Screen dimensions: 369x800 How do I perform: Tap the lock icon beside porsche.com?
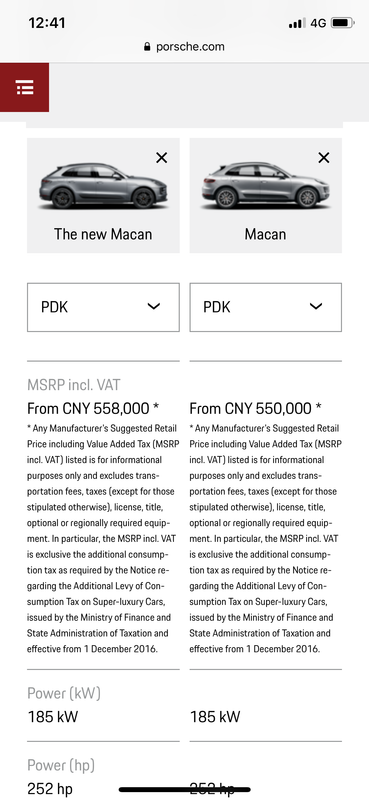147,47
